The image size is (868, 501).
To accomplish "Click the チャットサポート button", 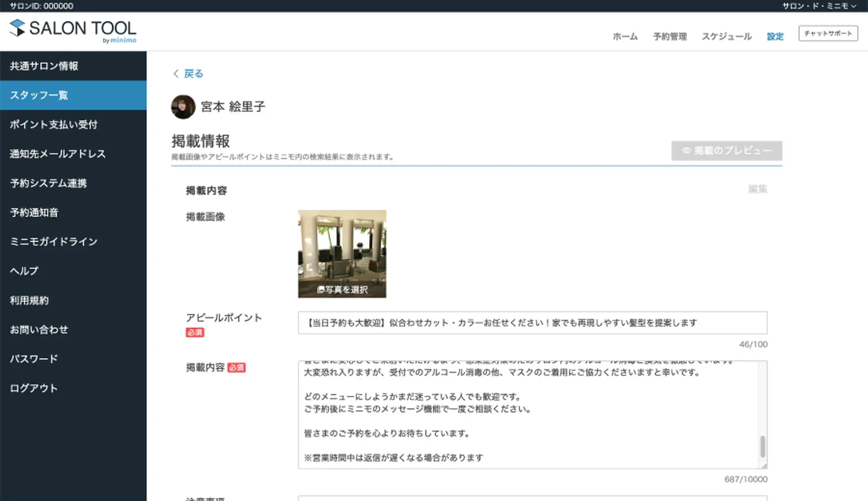I will [x=828, y=33].
